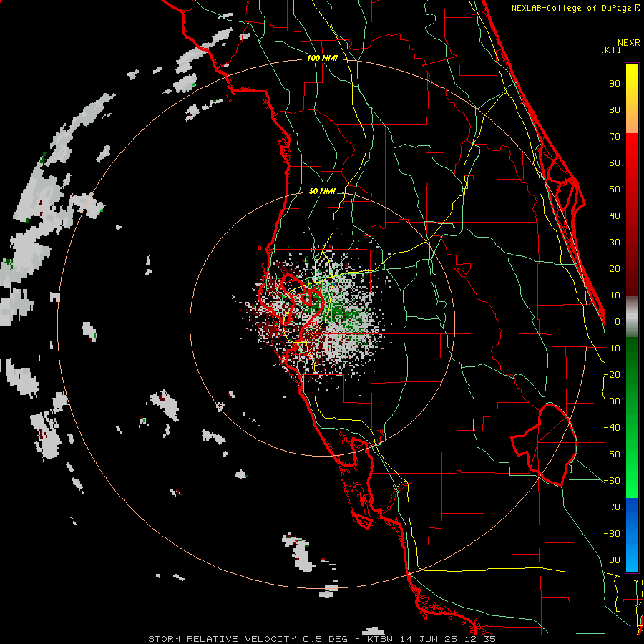Click the -90 knot scale value
The height and width of the screenshot is (644, 644).
click(x=612, y=560)
